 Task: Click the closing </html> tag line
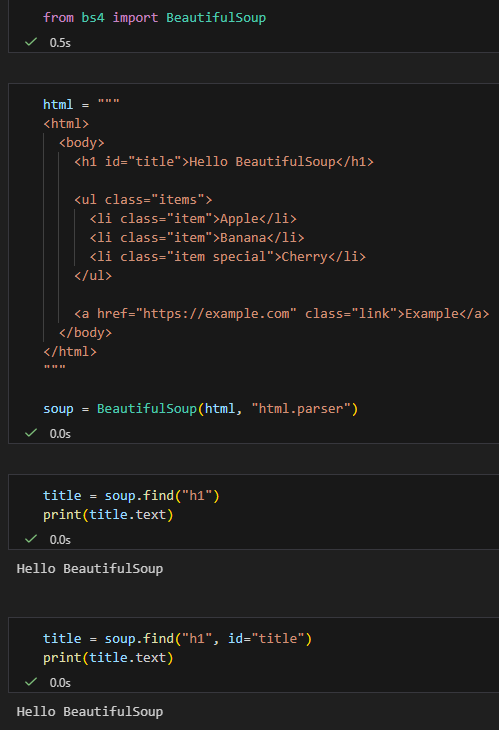(70, 352)
